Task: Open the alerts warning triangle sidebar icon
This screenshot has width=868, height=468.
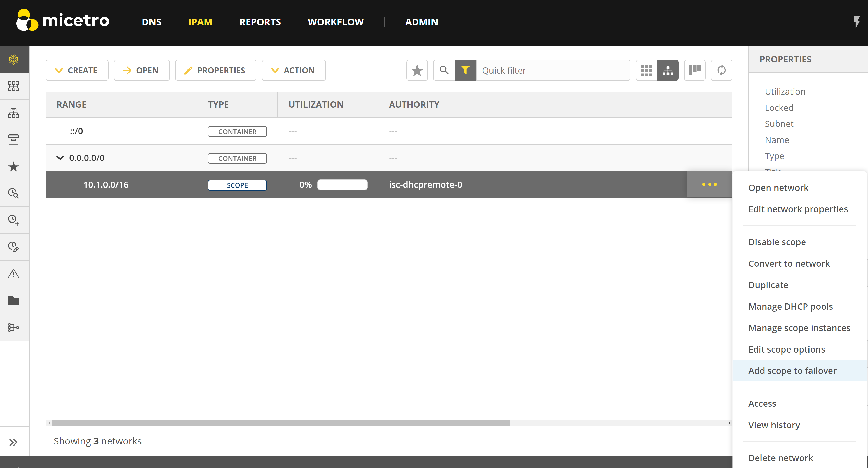Action: (x=14, y=274)
